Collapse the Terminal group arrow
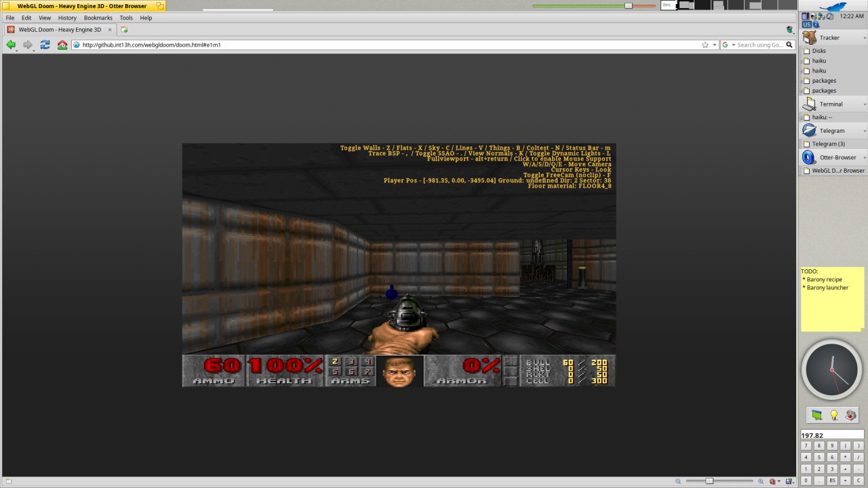 (x=865, y=104)
